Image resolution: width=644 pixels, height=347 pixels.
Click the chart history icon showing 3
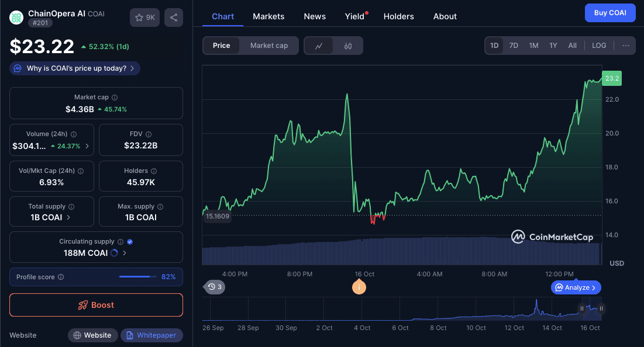click(214, 287)
